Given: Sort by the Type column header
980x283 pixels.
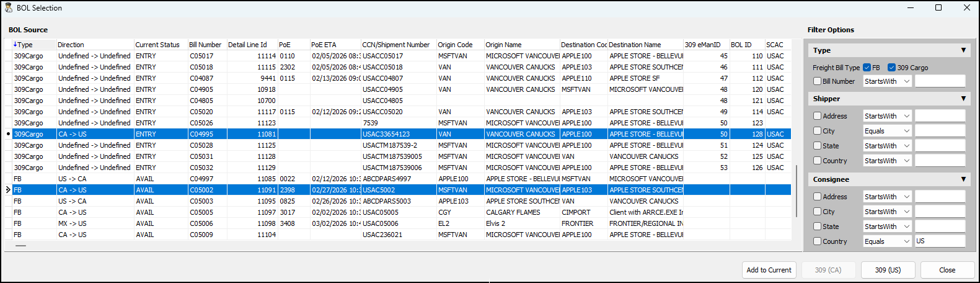Looking at the screenshot, I should (25, 45).
